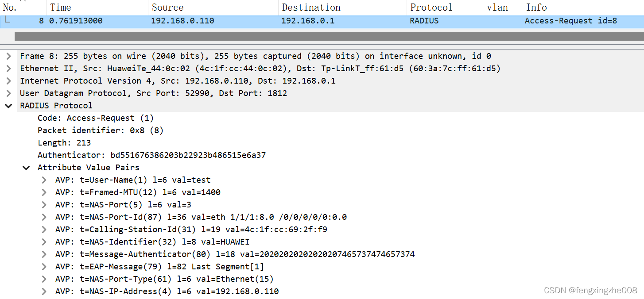Sort packets by the Source column

pyautogui.click(x=167, y=7)
